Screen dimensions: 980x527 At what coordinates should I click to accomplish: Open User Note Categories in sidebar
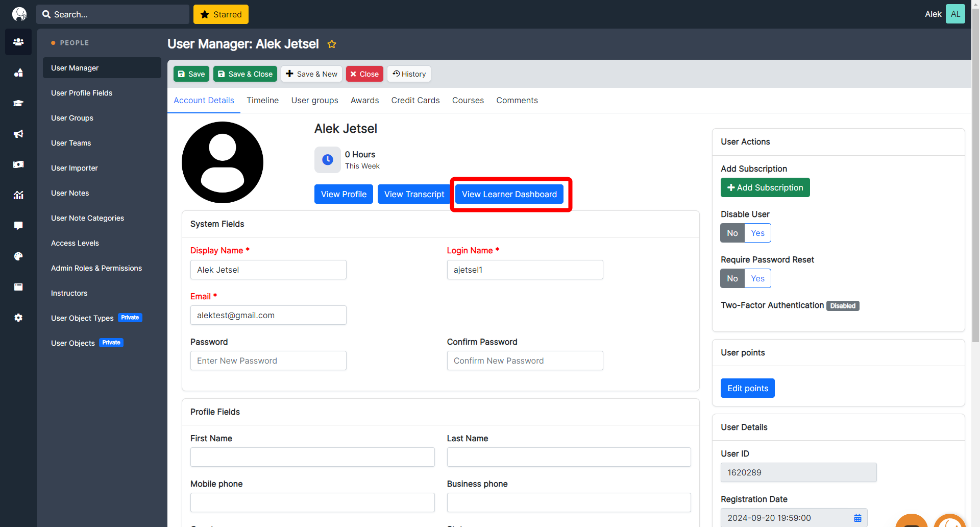coord(102,218)
